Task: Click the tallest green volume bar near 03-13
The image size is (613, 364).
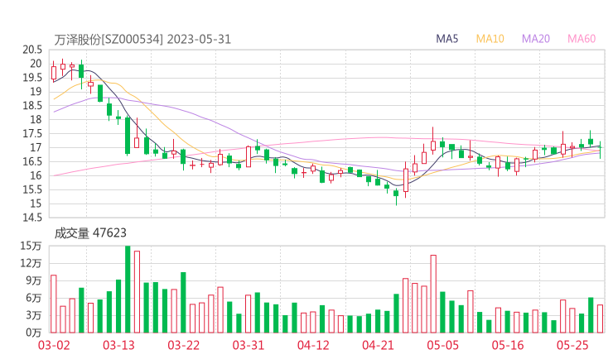Action: [x=128, y=290]
